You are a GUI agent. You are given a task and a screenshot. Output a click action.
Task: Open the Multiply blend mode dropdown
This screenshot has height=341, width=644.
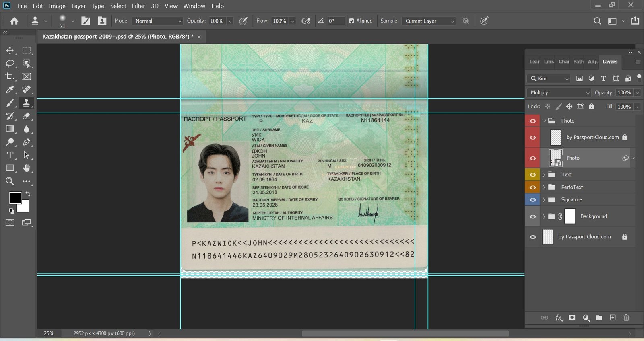558,93
